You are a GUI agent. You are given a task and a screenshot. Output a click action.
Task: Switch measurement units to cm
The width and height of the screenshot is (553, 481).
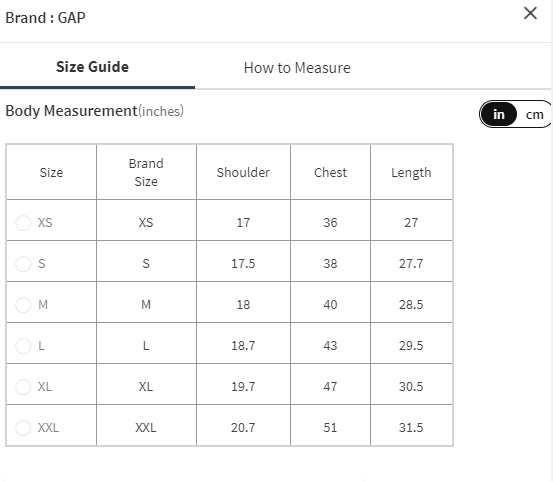(x=534, y=115)
